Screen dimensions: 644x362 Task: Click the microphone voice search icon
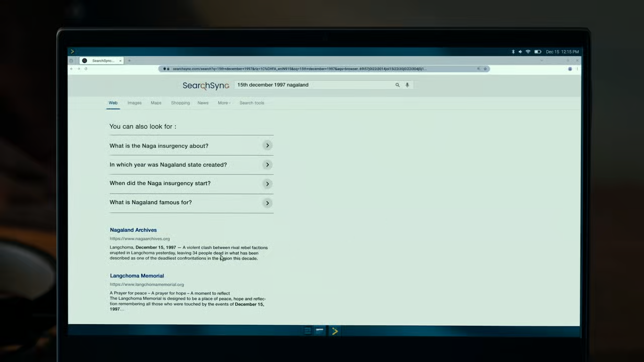tap(407, 85)
